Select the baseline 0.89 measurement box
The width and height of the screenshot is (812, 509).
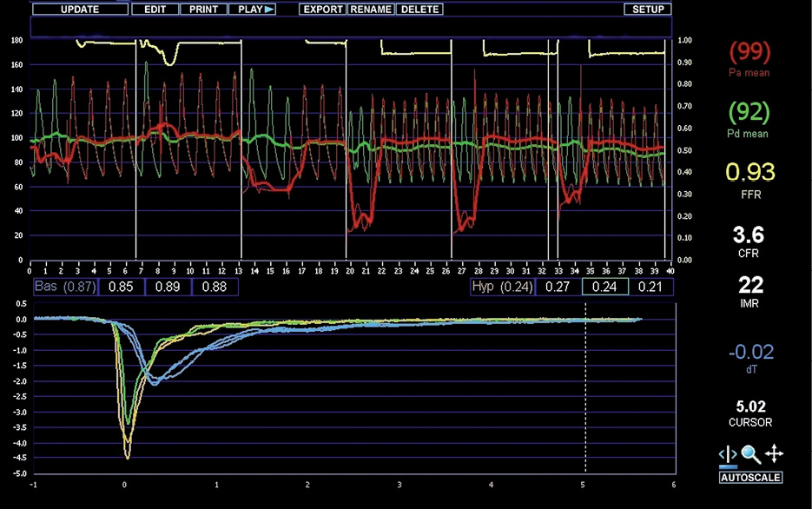tap(168, 287)
